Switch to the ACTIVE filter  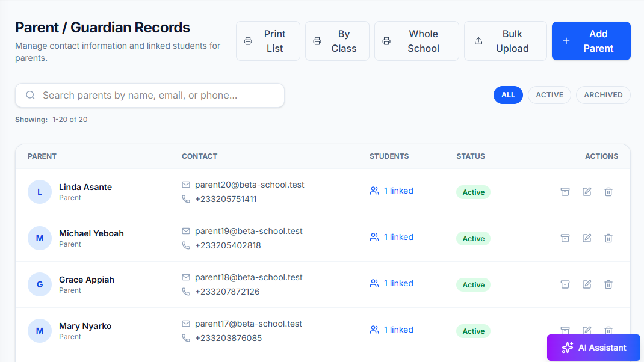(549, 94)
